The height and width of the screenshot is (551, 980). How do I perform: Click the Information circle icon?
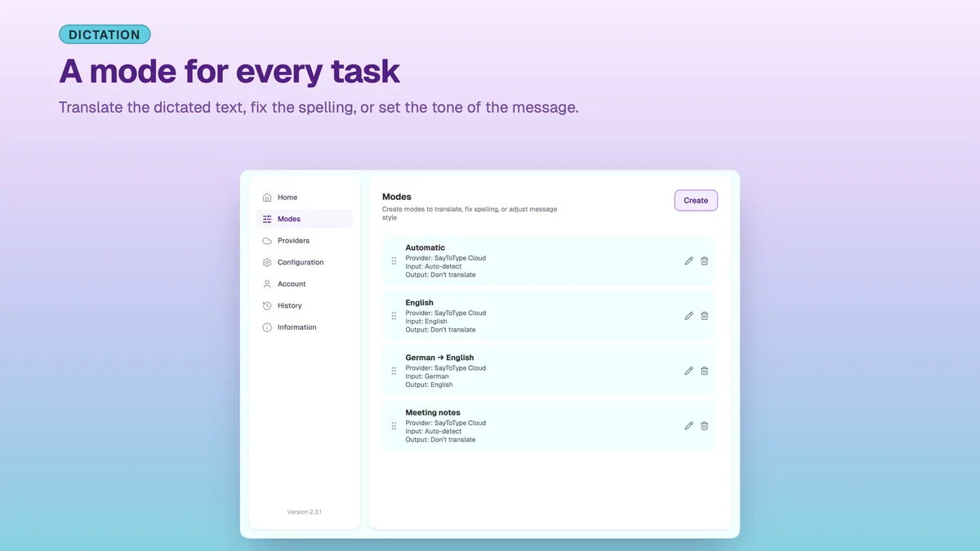pos(267,327)
